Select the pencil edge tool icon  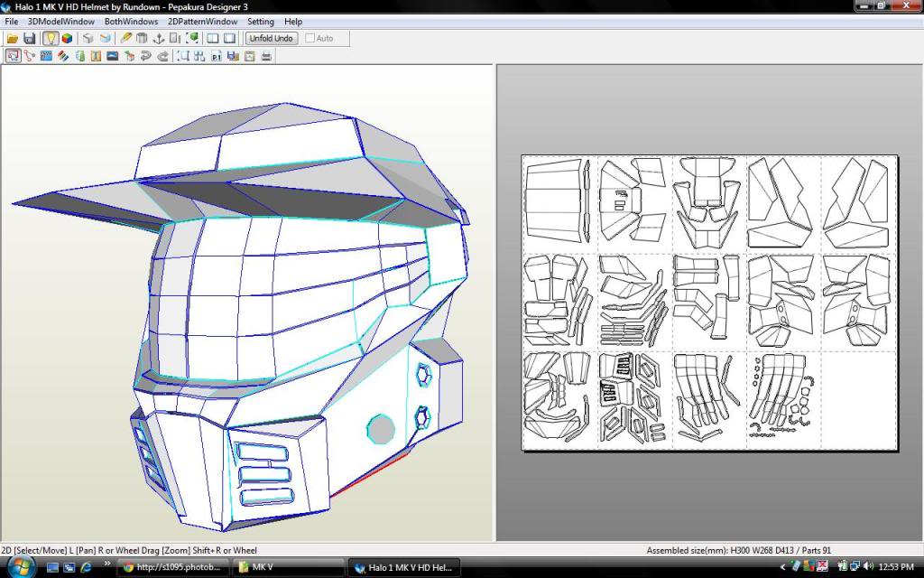point(125,38)
